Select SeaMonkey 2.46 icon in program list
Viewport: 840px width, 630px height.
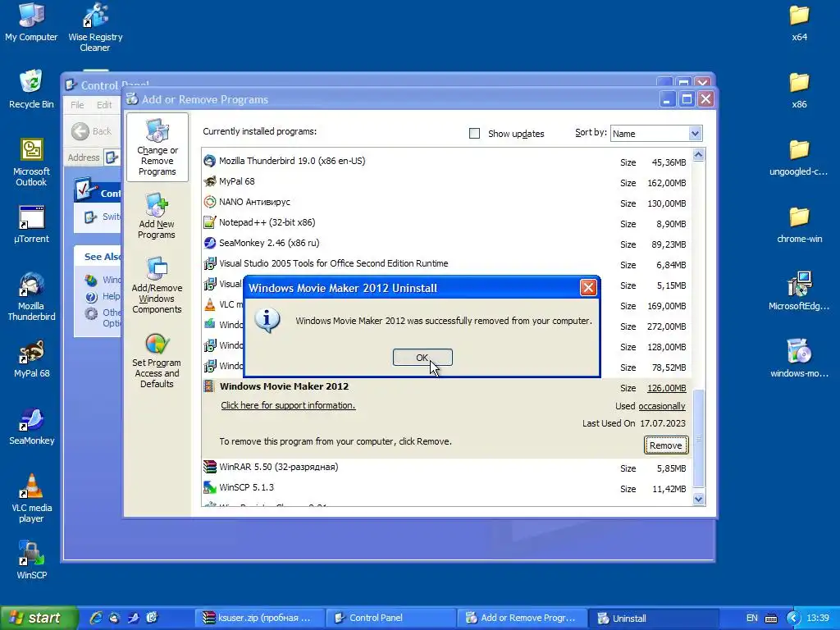[209, 243]
